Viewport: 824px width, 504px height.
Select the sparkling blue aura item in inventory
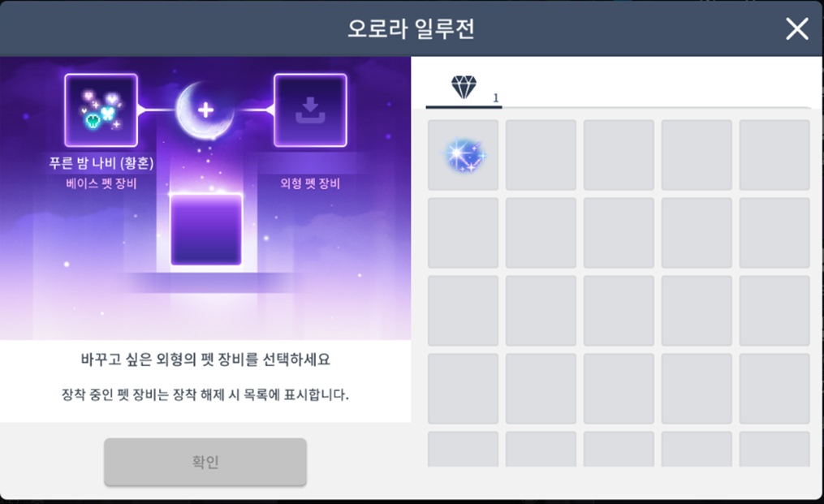(x=463, y=155)
